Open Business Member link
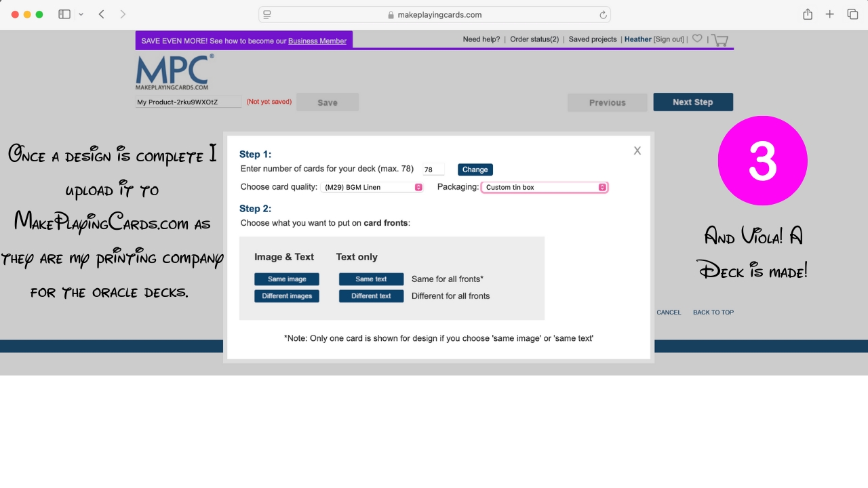Image resolution: width=868 pixels, height=488 pixels. (x=317, y=41)
